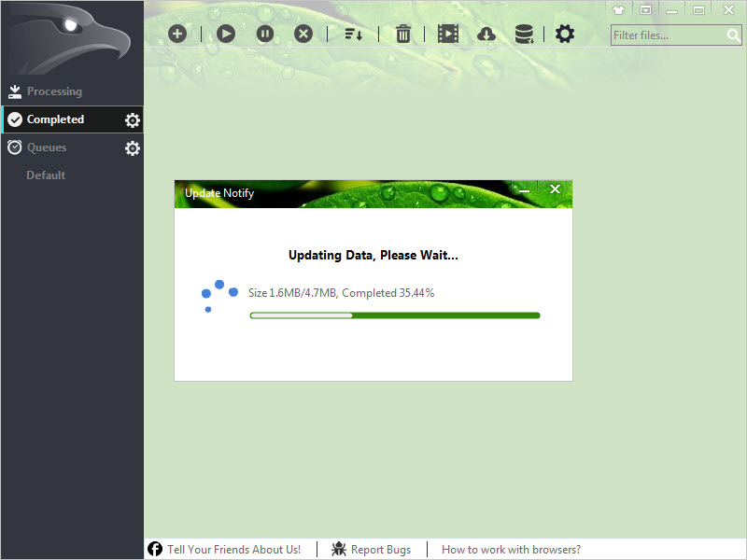Minimize the Update Notify dialog

tap(524, 190)
